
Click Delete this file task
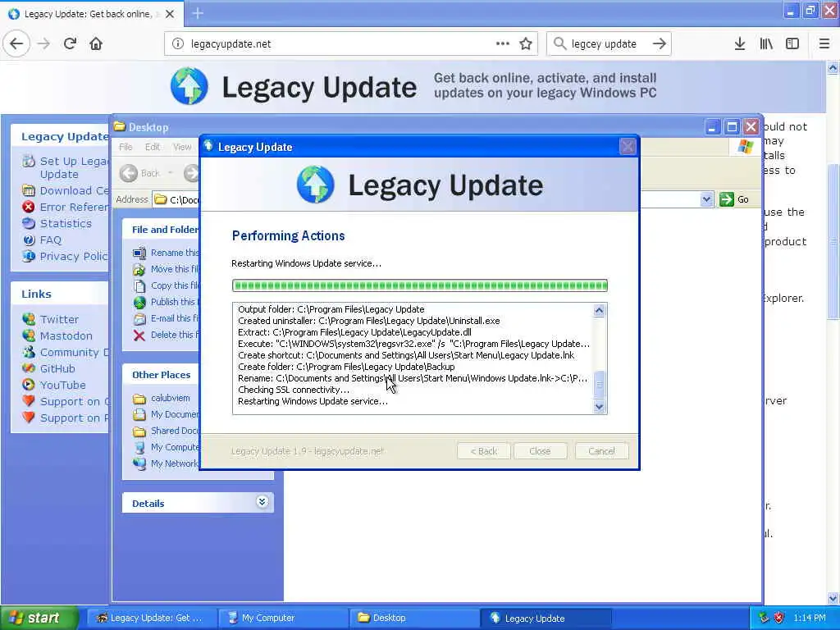[x=166, y=335]
